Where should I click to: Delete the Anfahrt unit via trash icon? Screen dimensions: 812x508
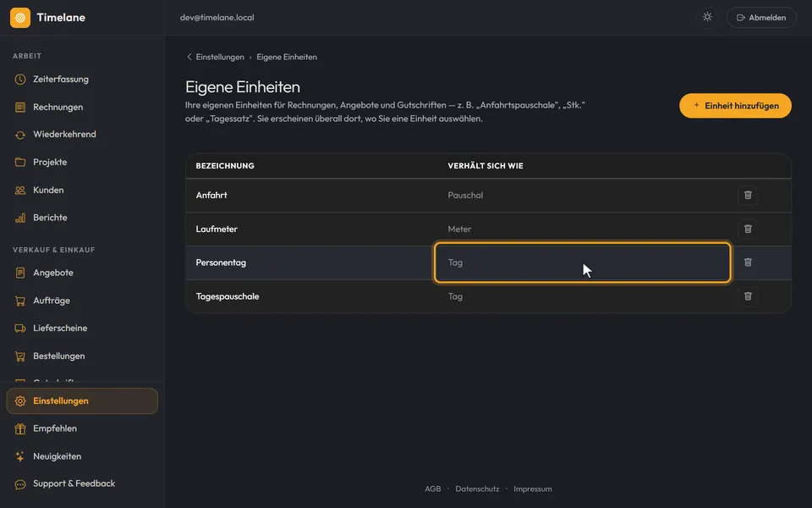(748, 196)
